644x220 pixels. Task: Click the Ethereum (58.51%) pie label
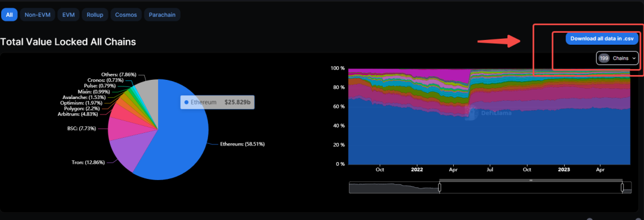(x=242, y=144)
